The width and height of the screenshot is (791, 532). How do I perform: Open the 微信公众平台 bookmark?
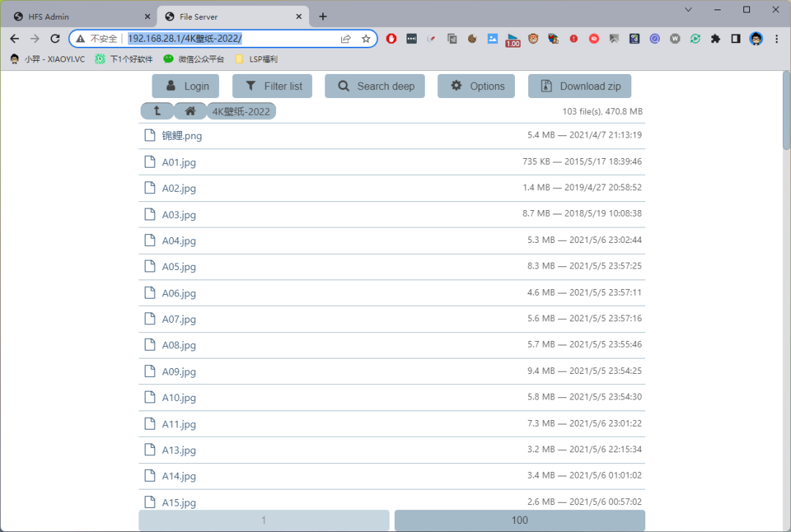point(193,59)
